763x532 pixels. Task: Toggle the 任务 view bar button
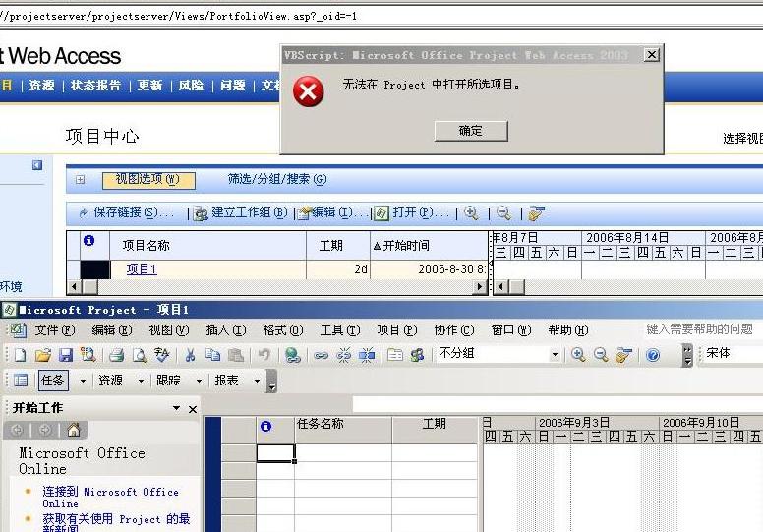pyautogui.click(x=52, y=380)
